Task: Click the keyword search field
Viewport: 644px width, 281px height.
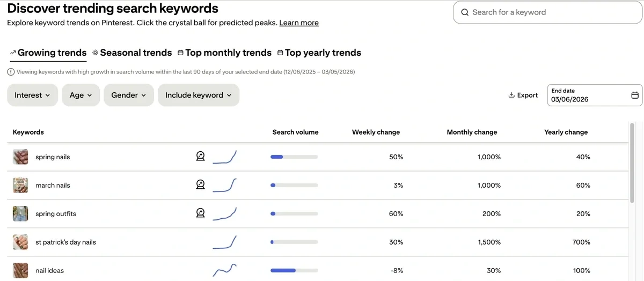Action: tap(547, 12)
